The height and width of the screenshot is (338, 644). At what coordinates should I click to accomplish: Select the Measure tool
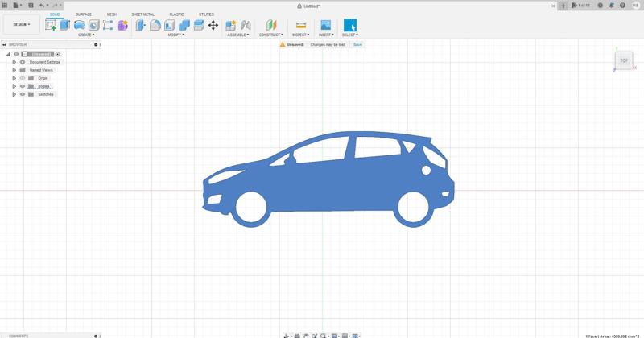tap(300, 25)
